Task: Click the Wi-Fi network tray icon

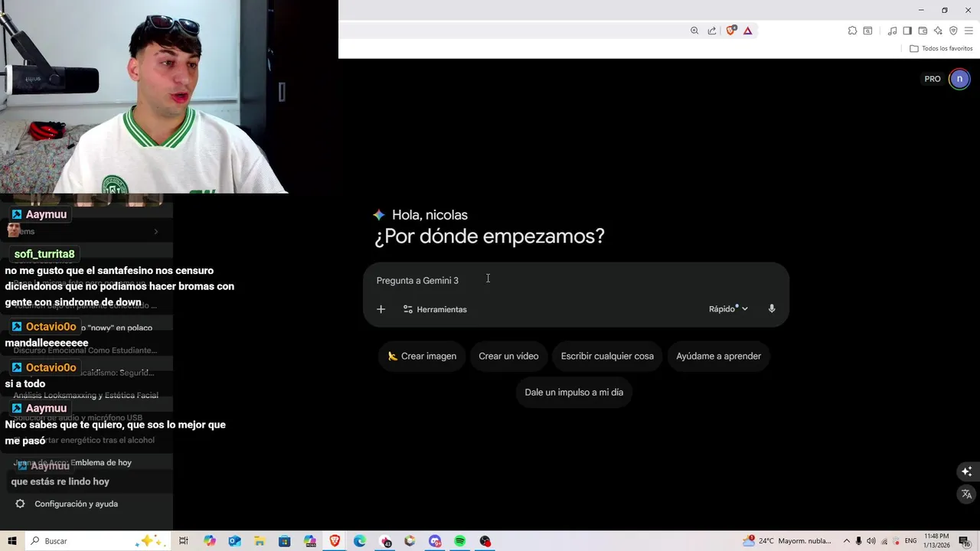Action: pos(884,541)
